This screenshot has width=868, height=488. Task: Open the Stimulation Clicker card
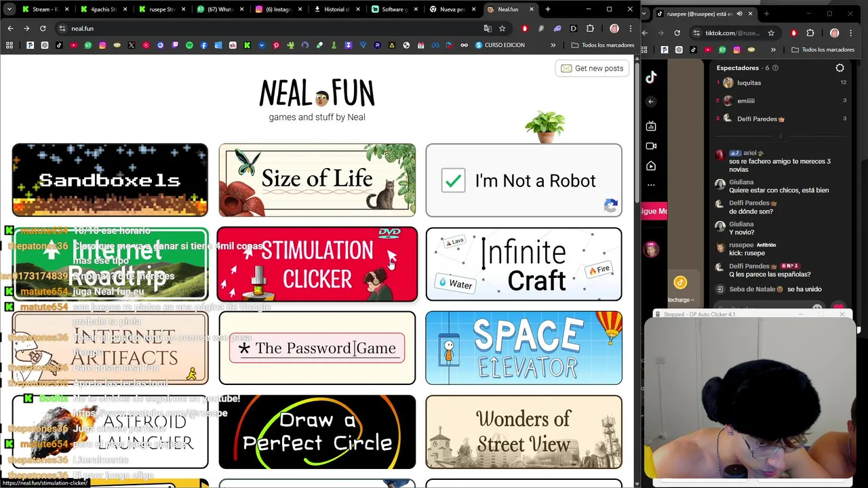317,264
